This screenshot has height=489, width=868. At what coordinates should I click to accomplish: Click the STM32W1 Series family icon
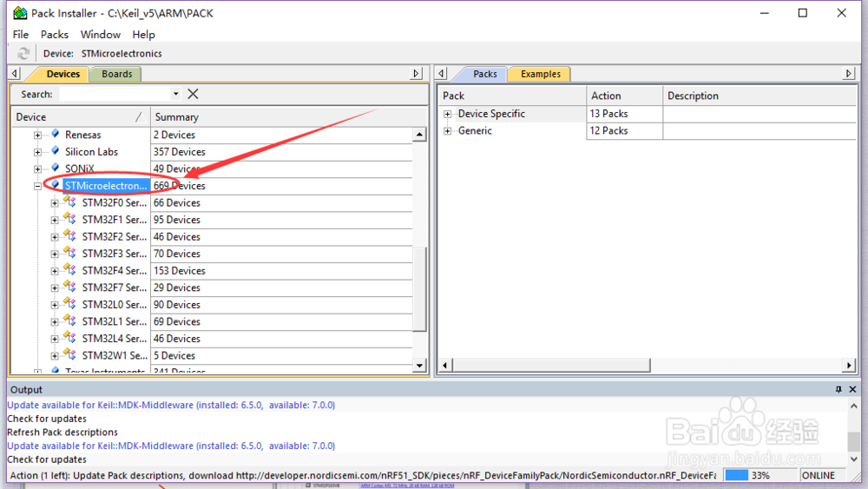click(69, 354)
